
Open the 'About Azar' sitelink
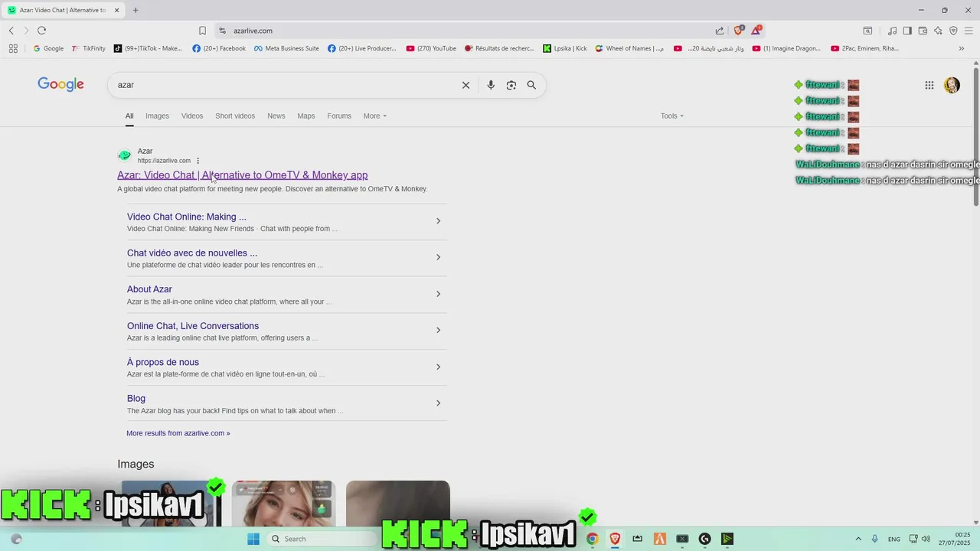[x=149, y=289]
